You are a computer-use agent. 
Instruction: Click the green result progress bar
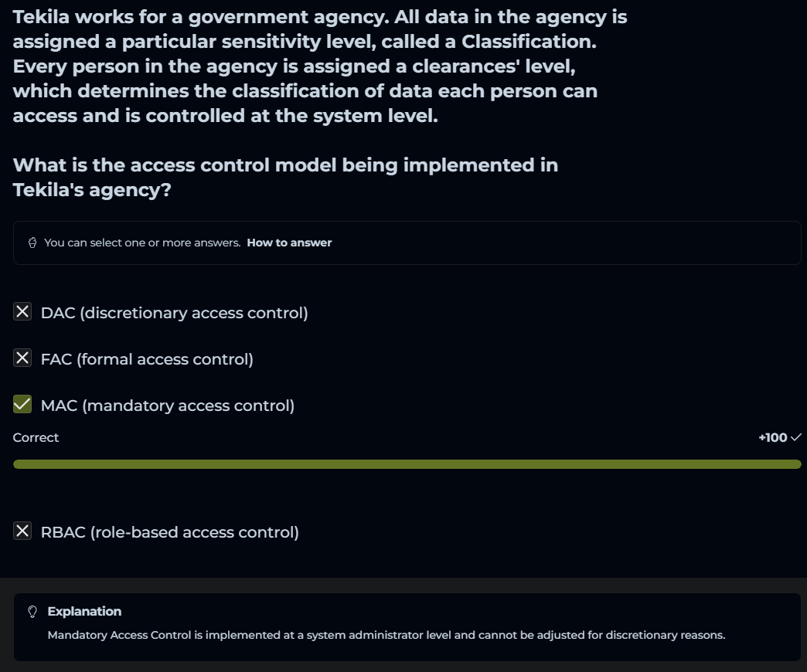click(407, 464)
